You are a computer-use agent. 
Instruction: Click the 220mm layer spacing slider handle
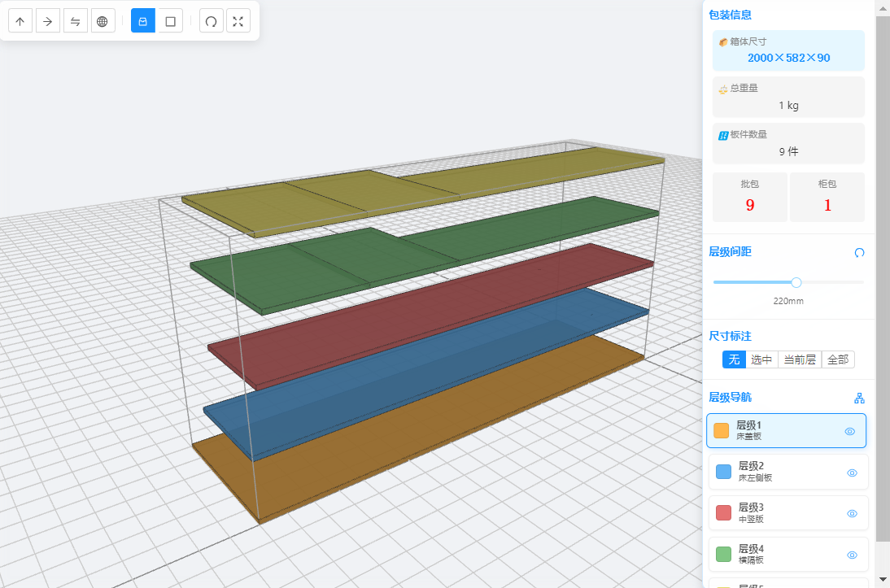796,282
